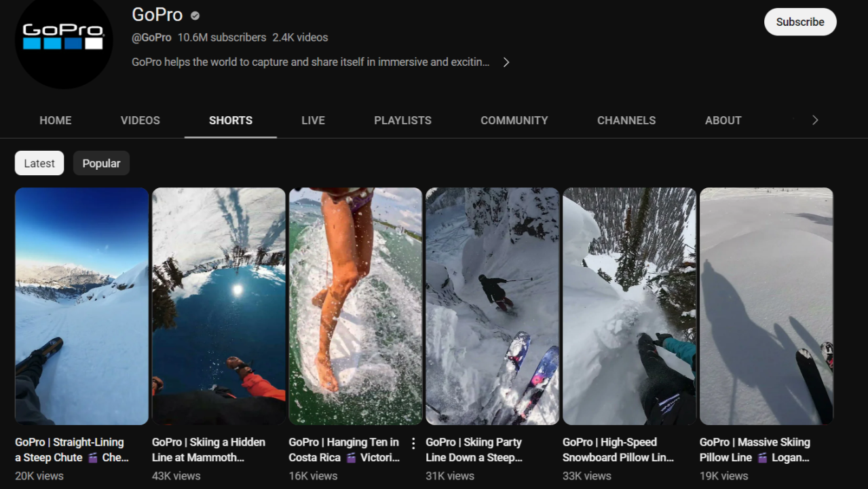Click the verified badge beside GoPro

point(194,15)
